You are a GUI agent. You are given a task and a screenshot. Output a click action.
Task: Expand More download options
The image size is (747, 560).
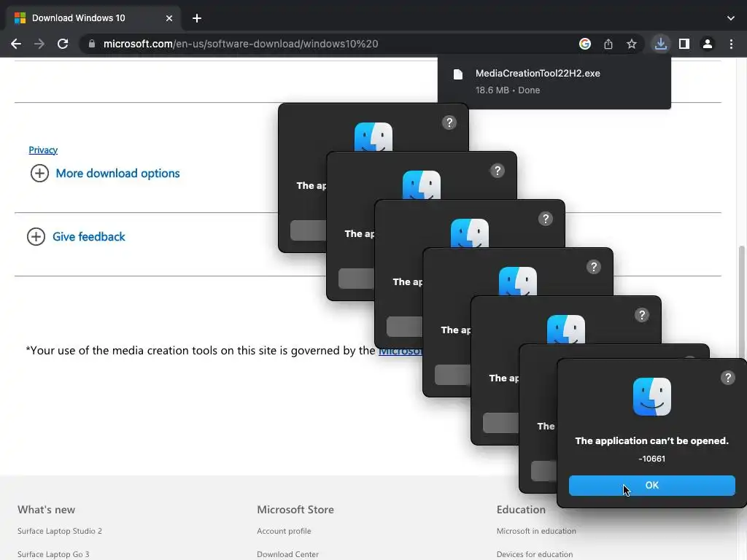coord(117,174)
